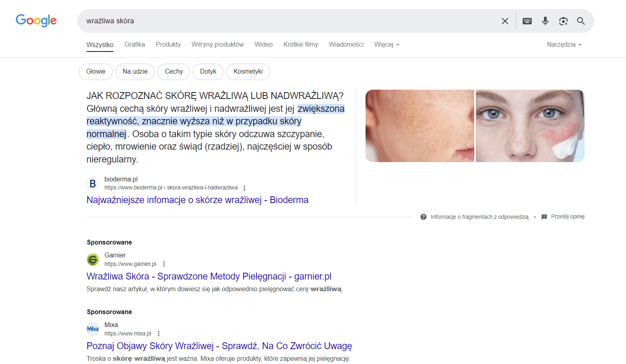626x364 pixels.
Task: Click the highlighted snippet text 'zwiększona'
Action: tap(321, 109)
